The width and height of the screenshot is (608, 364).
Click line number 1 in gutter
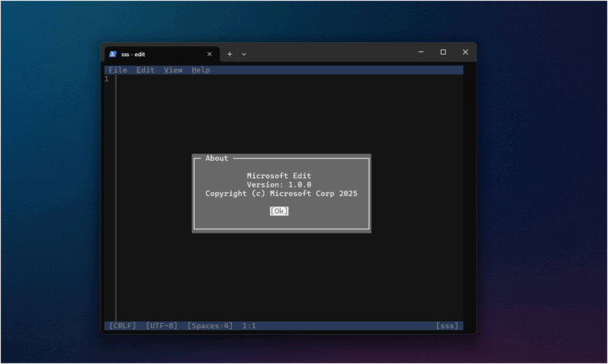(107, 79)
